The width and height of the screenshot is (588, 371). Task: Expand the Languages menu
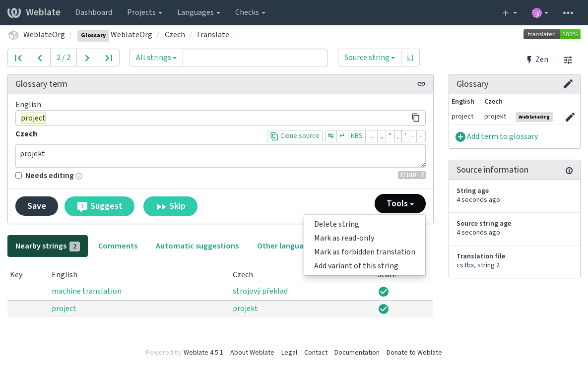pyautogui.click(x=199, y=12)
